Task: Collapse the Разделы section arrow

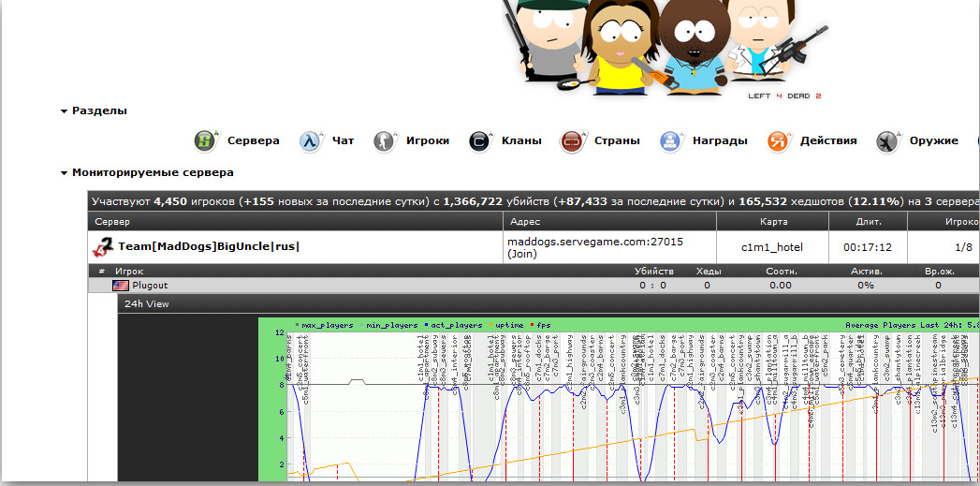Action: point(64,111)
